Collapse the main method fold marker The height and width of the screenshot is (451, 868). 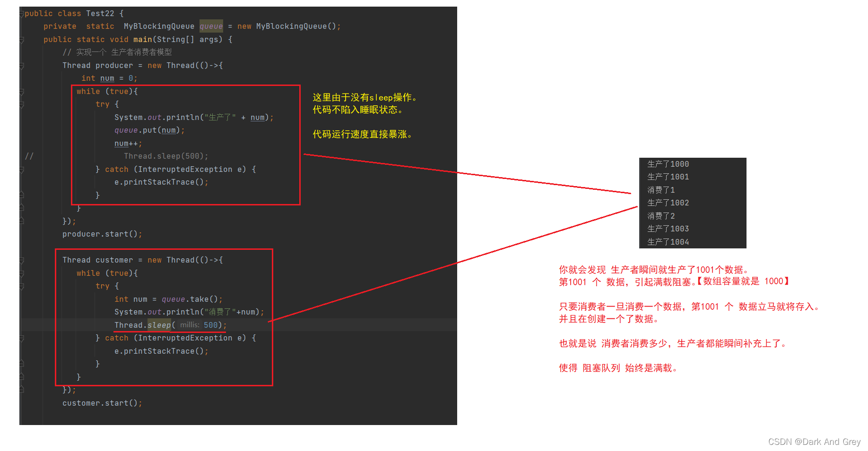[22, 40]
